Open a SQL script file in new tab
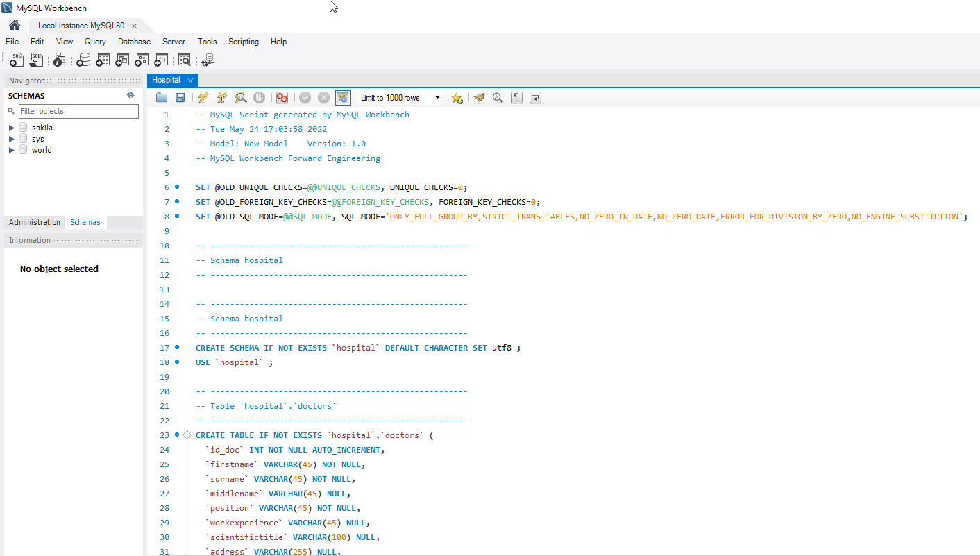This screenshot has width=980, height=556. tap(36, 60)
